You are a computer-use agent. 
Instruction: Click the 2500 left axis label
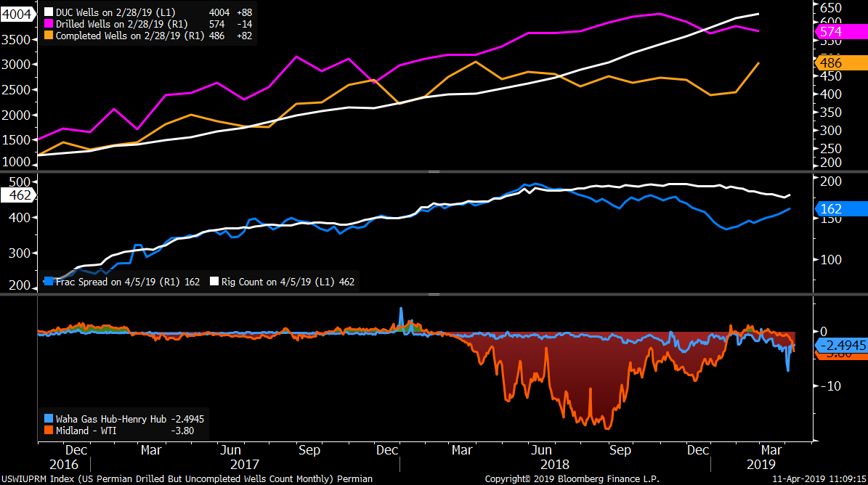[x=15, y=89]
